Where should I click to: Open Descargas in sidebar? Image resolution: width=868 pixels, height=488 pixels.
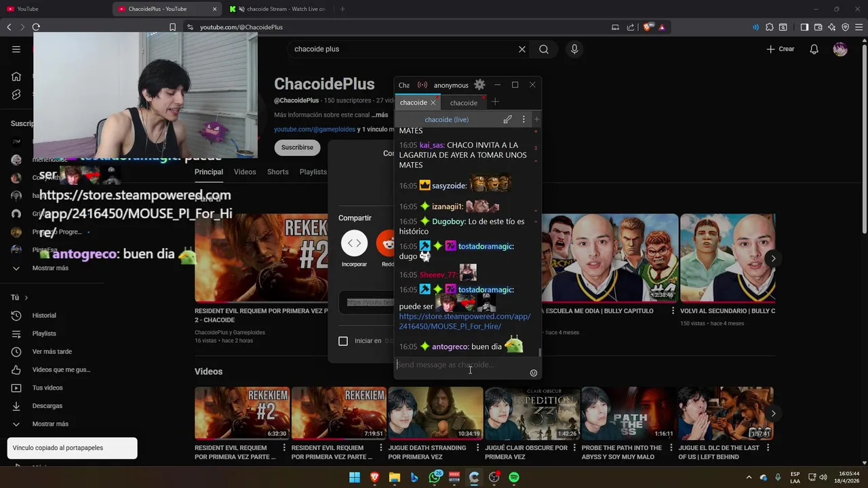click(47, 406)
